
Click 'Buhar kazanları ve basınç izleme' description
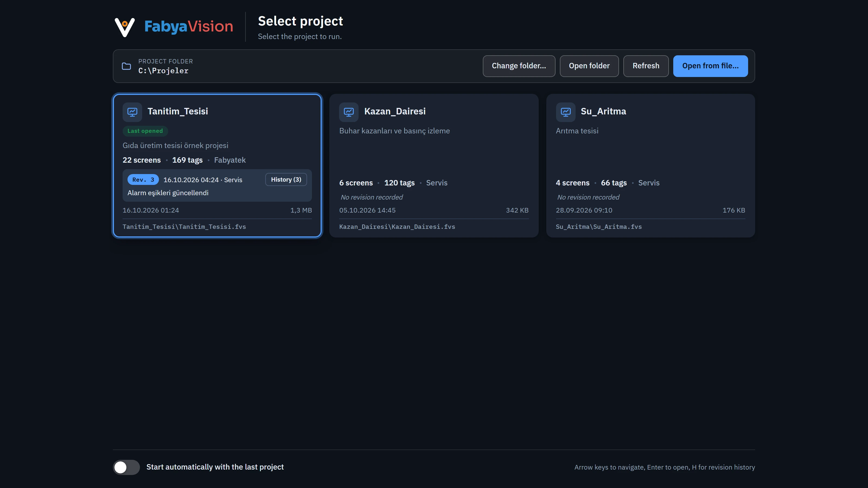click(x=395, y=131)
